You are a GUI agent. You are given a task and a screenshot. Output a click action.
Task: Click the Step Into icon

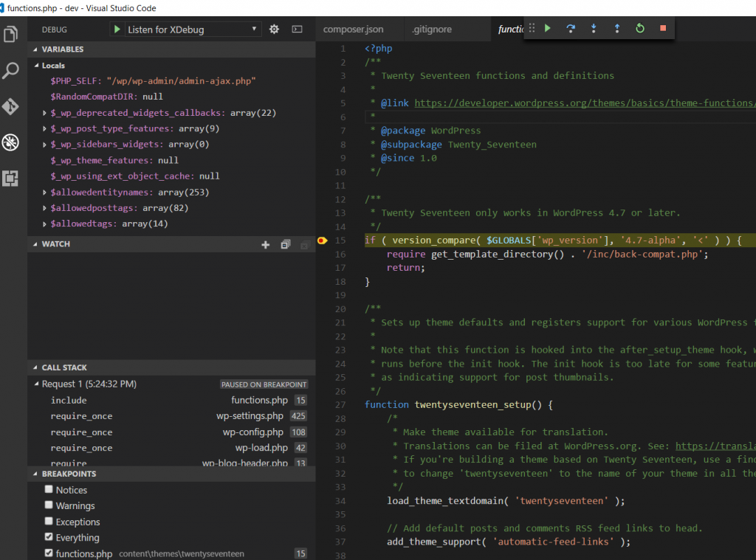pyautogui.click(x=594, y=27)
